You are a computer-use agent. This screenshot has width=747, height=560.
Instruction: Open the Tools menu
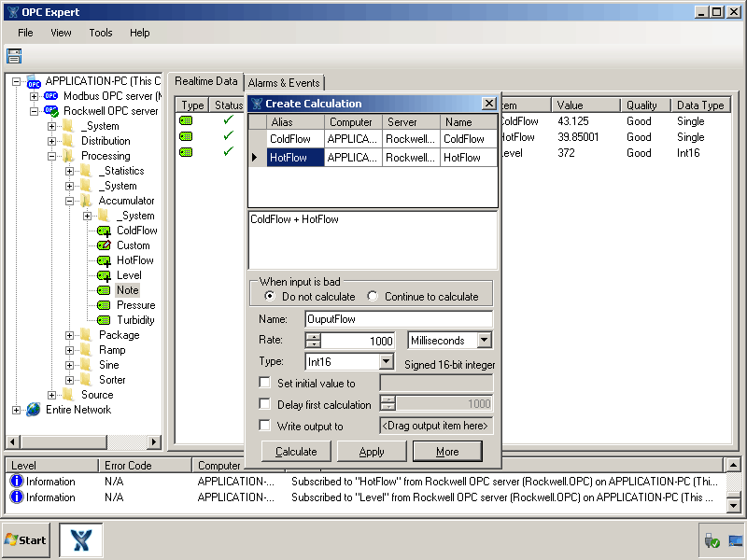coord(100,32)
